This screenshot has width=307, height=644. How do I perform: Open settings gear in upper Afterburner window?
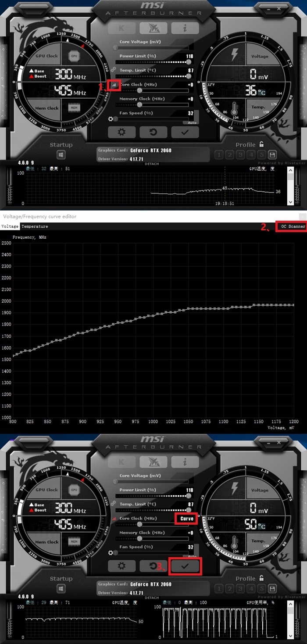coord(121,132)
